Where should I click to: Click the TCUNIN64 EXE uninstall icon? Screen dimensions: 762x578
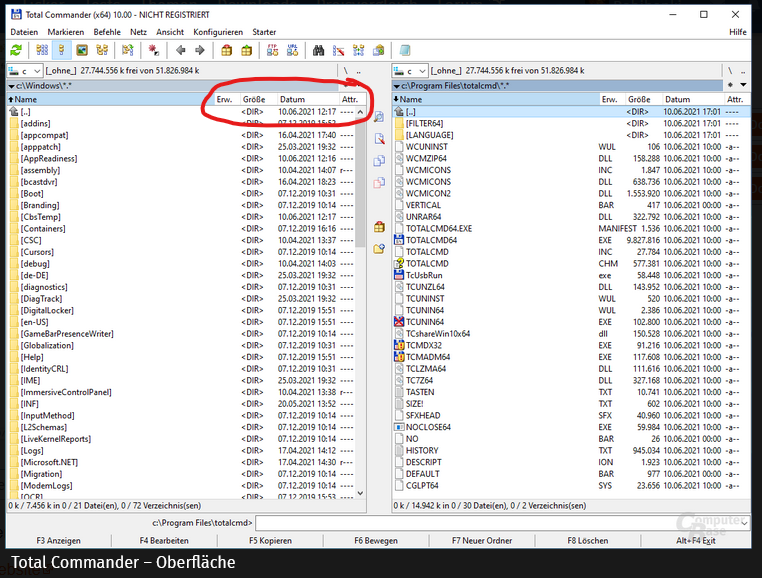399,322
